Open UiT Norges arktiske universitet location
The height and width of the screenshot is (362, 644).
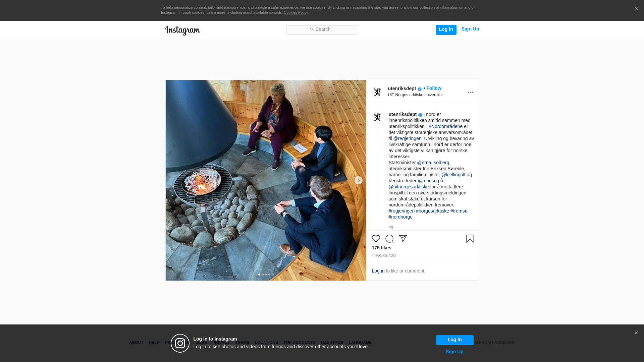[x=415, y=95]
